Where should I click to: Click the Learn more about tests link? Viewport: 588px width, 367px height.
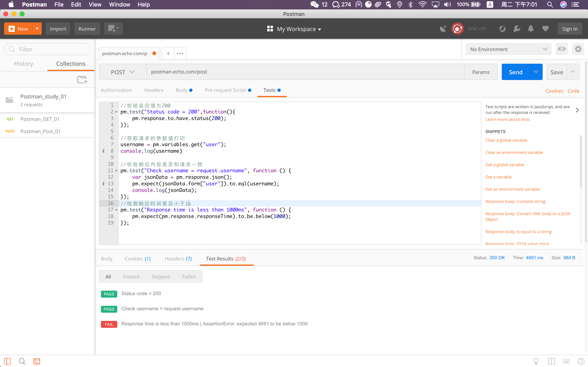(x=507, y=119)
